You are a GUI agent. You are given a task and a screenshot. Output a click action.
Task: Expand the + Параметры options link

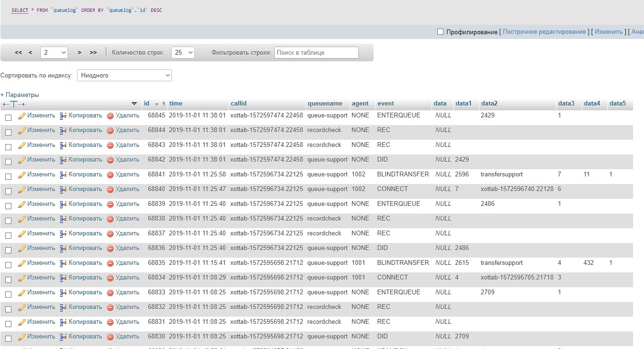20,95
